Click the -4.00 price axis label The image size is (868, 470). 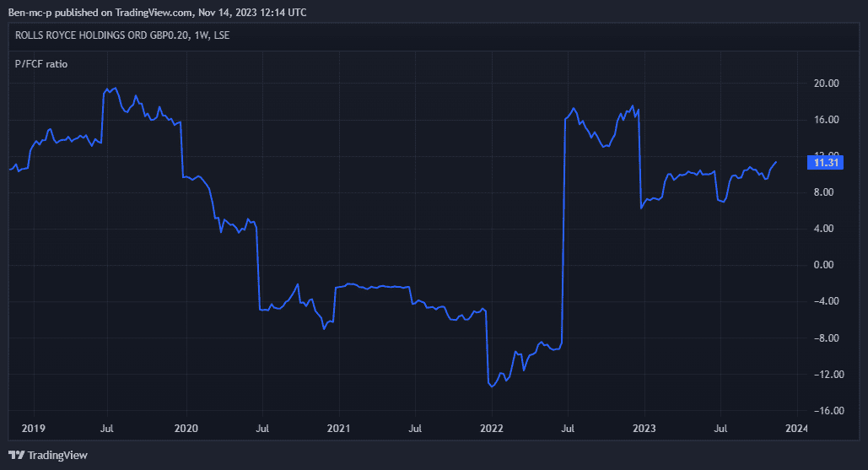coord(823,301)
